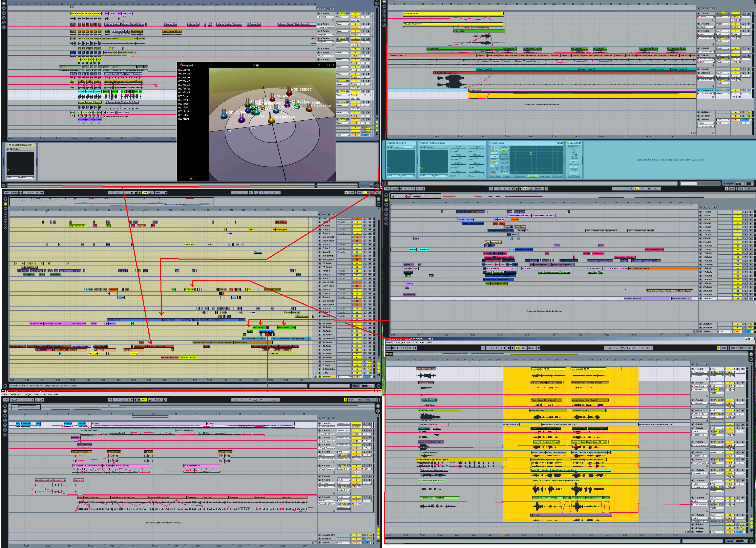Click Record in the bottom-right window transport
The height and width of the screenshot is (548, 756).
[512, 348]
